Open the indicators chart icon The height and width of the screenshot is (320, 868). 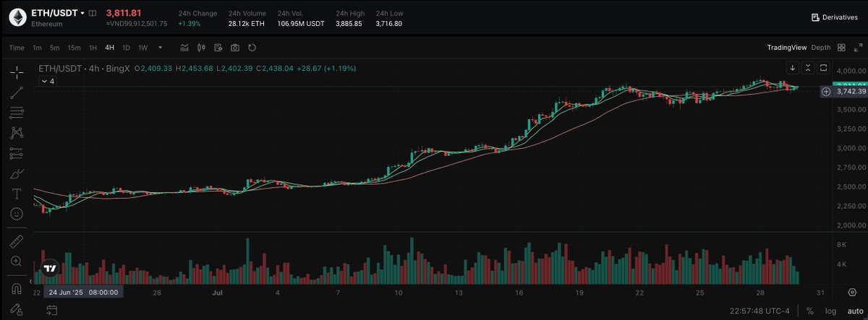[184, 48]
